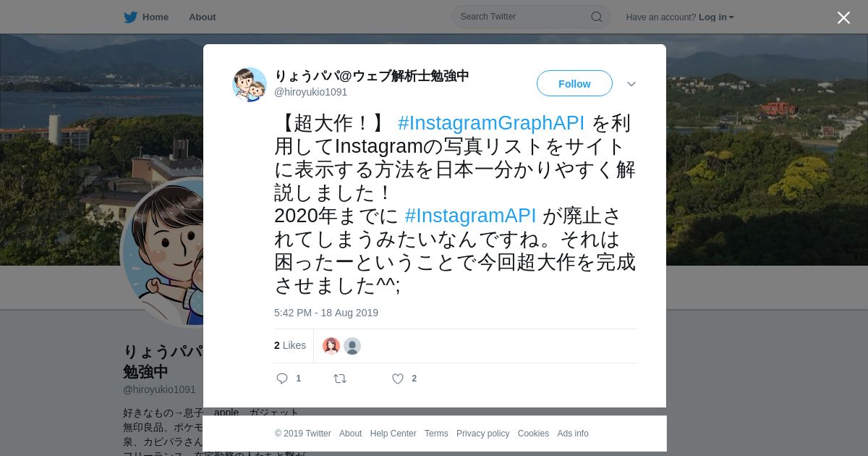Open Terms footer link
This screenshot has height=456, width=868.
(436, 434)
